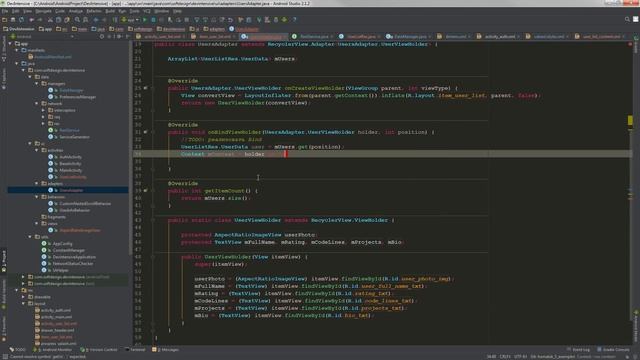640x360 pixels.
Task: Open the VCS menu
Action: pos(147,11)
